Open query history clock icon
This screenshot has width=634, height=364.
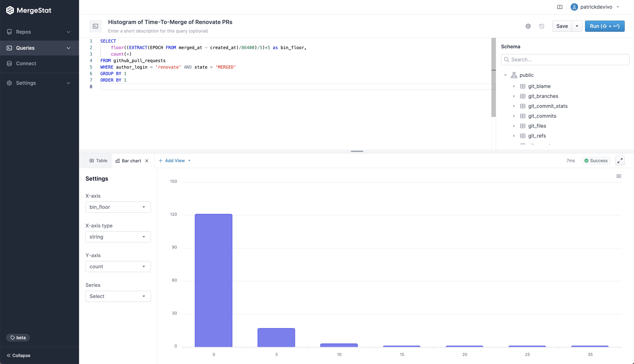point(542,26)
